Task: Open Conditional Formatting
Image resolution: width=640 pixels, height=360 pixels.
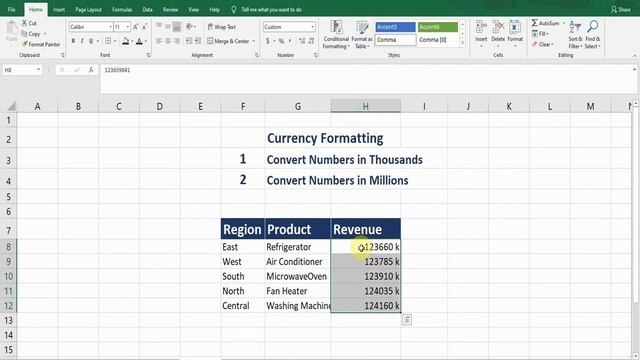Action: pos(336,35)
